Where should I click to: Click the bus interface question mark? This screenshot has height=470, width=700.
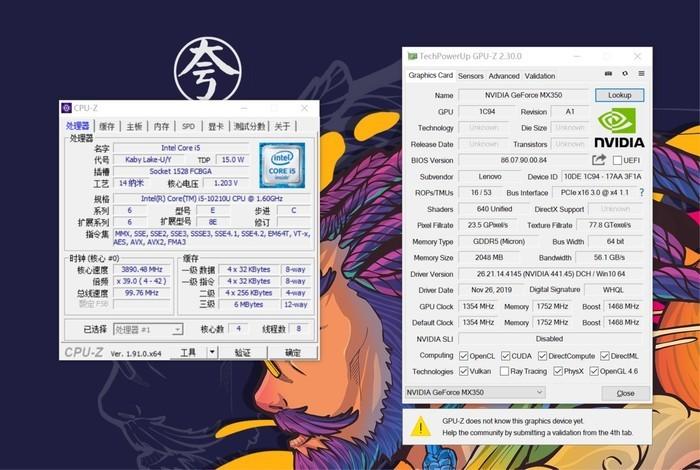(x=642, y=192)
